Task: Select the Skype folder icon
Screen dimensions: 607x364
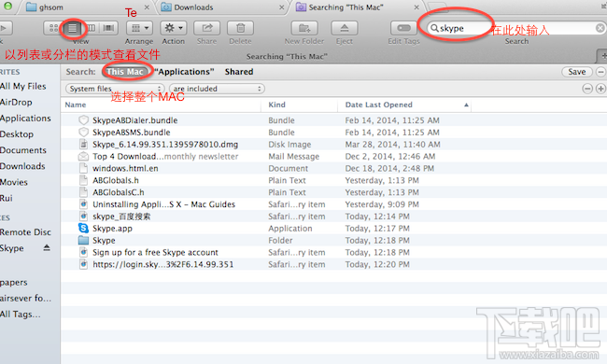Action: (x=83, y=240)
